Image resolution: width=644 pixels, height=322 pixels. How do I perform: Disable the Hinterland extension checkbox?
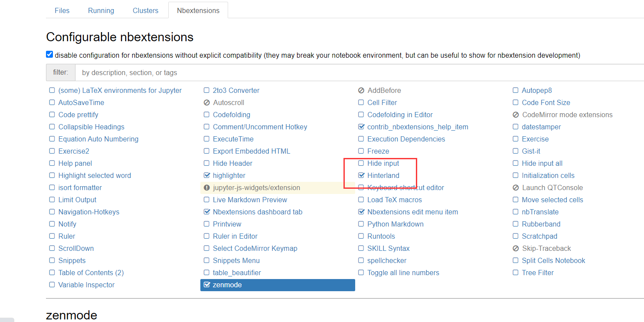pos(361,176)
